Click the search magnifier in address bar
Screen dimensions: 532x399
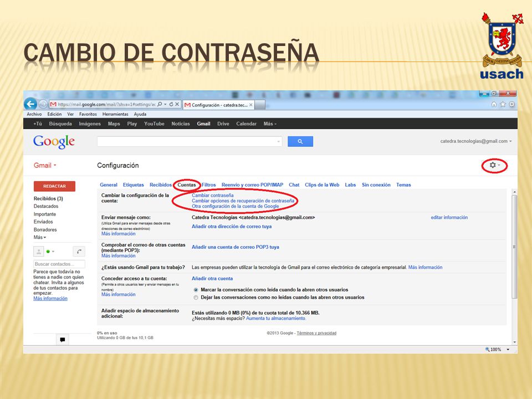(160, 104)
